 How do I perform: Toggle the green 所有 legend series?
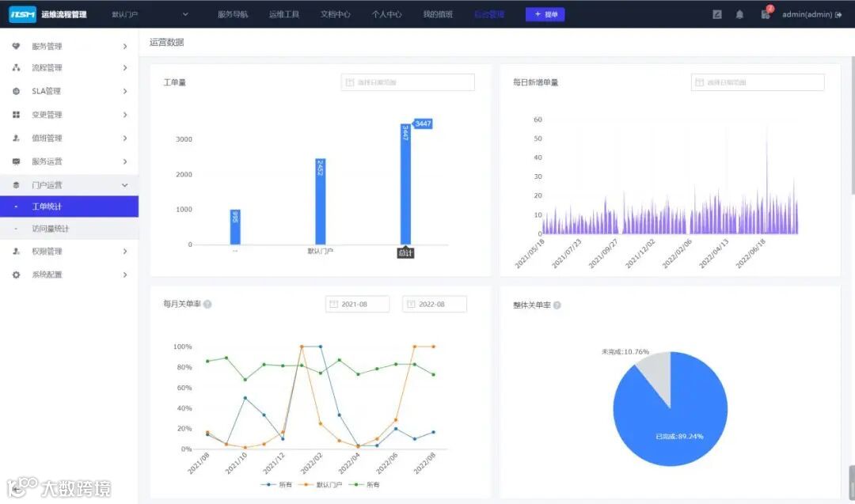364,484
